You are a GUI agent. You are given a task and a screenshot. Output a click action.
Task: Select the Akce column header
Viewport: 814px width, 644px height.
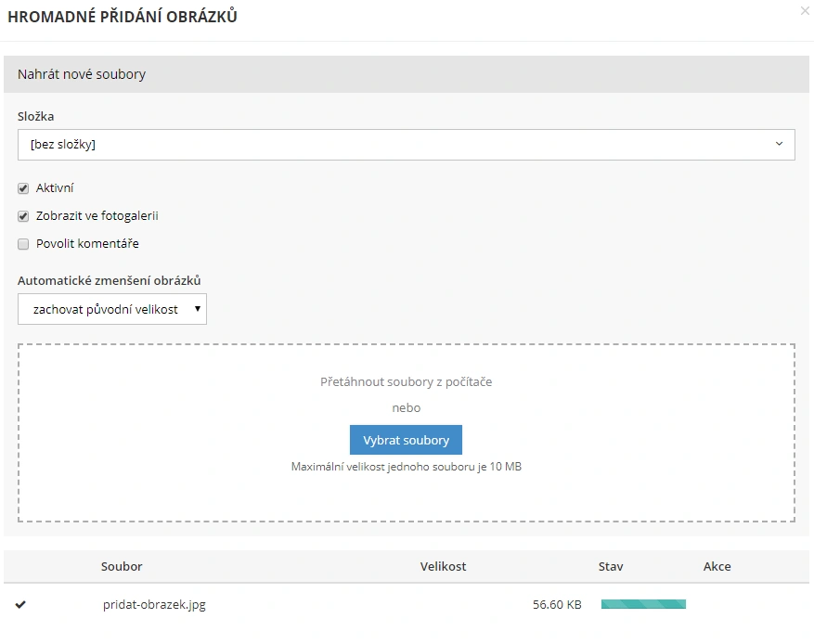pos(717,566)
